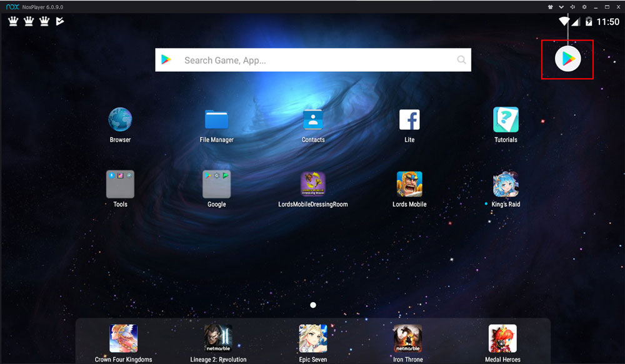625x364 pixels.
Task: Click the Play logo in search bar
Action: click(x=166, y=60)
